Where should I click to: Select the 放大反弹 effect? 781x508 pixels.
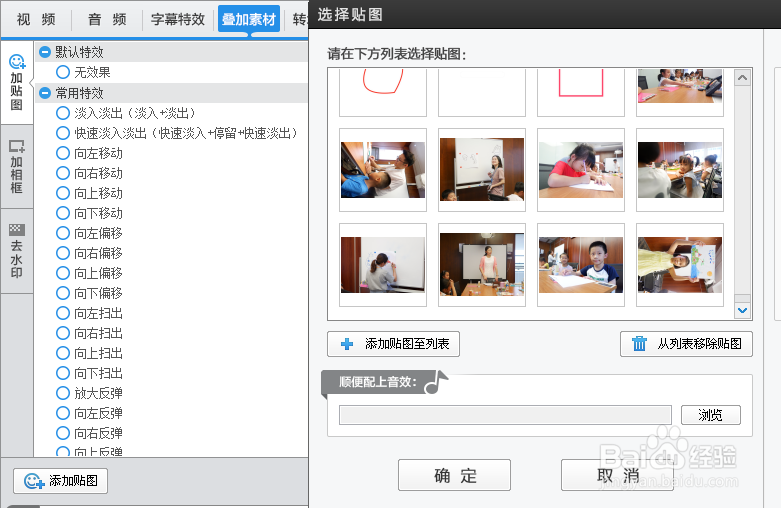coord(63,393)
